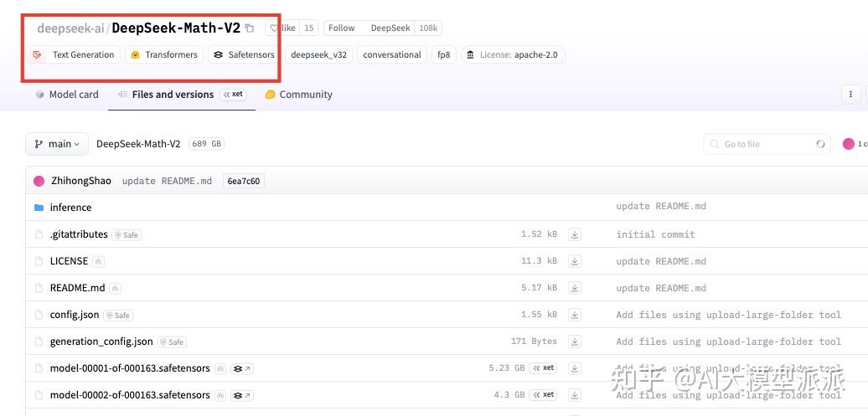Select the Safetensors tag
This screenshot has height=416, width=868.
click(x=244, y=54)
